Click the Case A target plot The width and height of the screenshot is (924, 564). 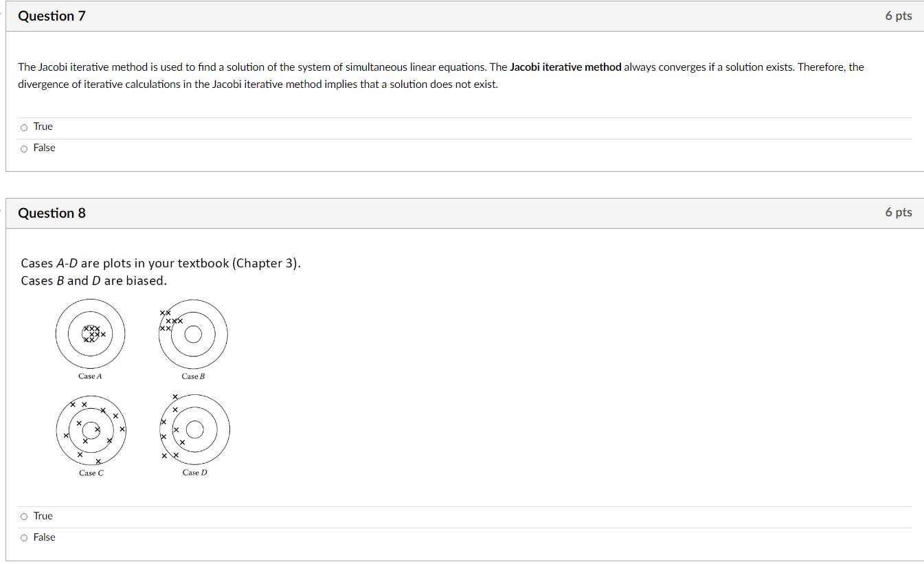(x=90, y=333)
